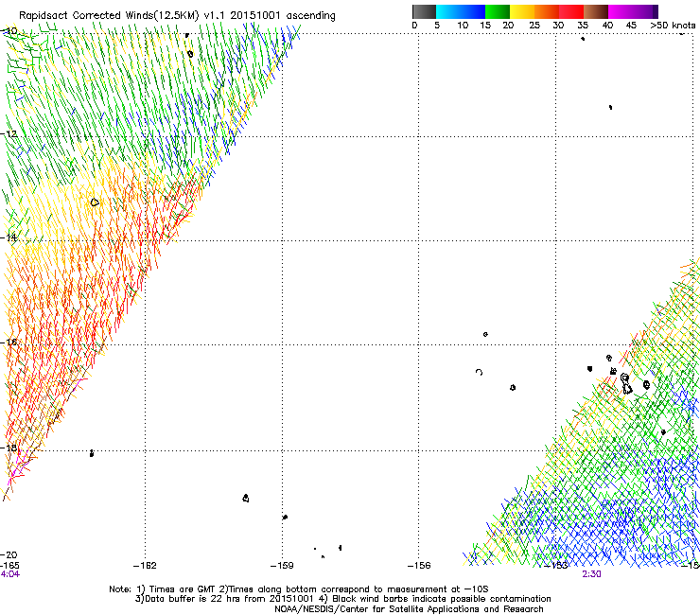Click the purple '4:04' swath time label

coord(9,574)
